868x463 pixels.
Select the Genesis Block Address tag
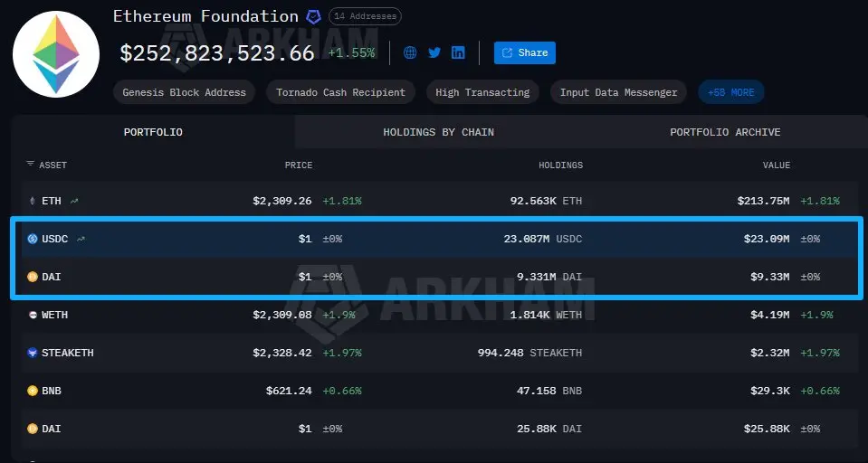(185, 92)
